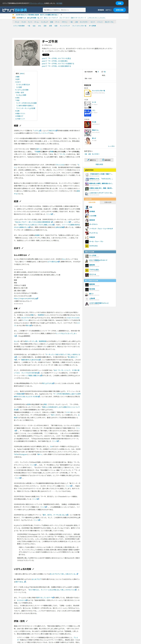The width and height of the screenshot is (141, 644).
Task: Open the 転送 Redirect article icon
Action: 88,113
